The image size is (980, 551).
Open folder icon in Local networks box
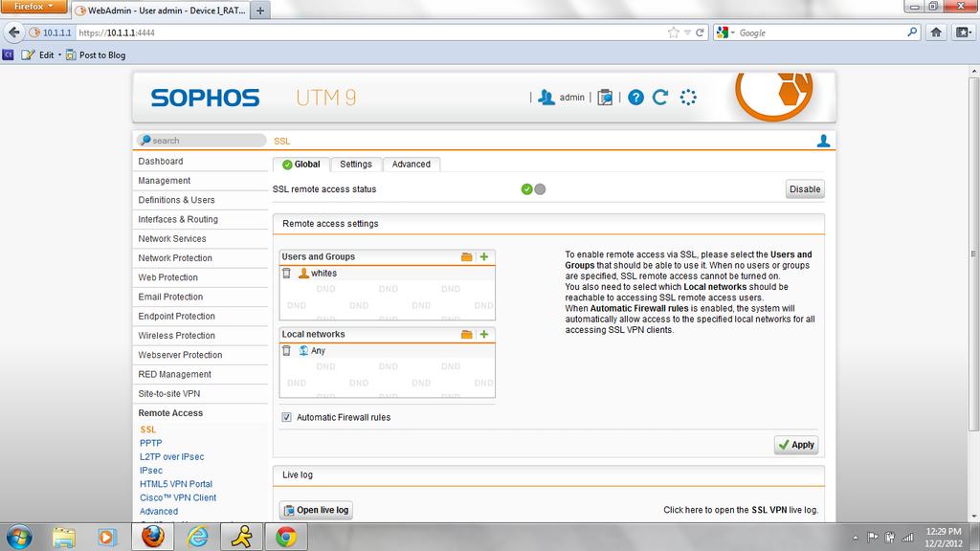pyautogui.click(x=467, y=334)
